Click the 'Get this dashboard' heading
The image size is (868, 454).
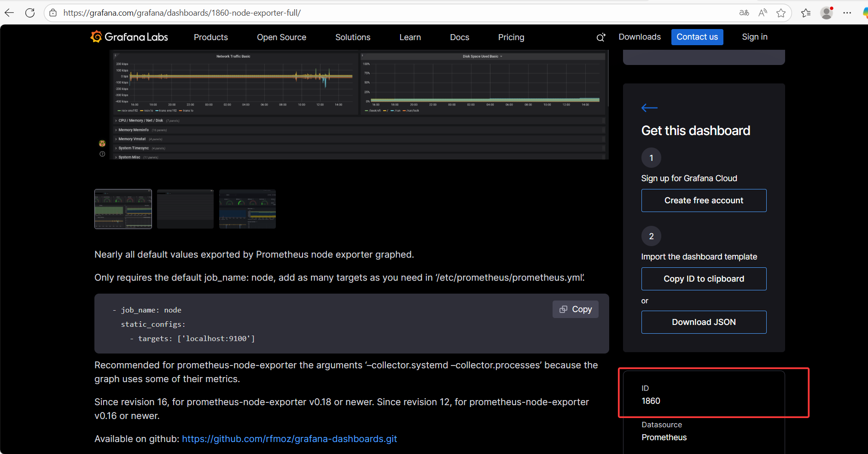click(696, 131)
